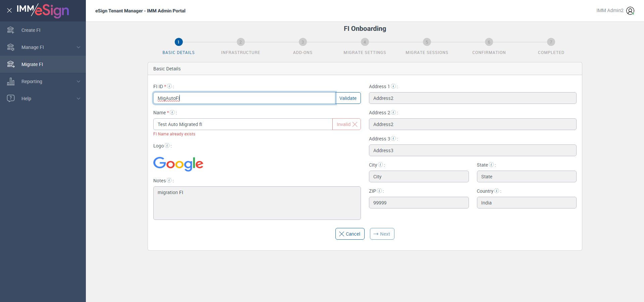Expand the Help menu chevron
This screenshot has height=302, width=644.
(78, 99)
